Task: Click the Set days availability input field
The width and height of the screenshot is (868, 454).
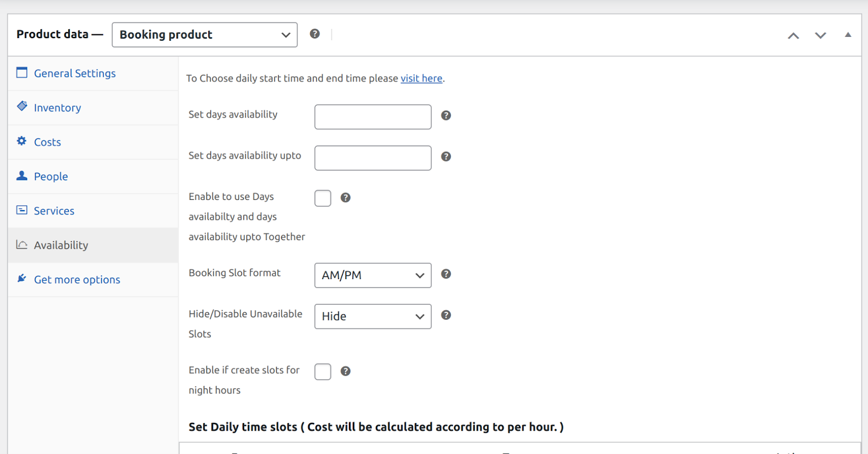Action: click(373, 117)
